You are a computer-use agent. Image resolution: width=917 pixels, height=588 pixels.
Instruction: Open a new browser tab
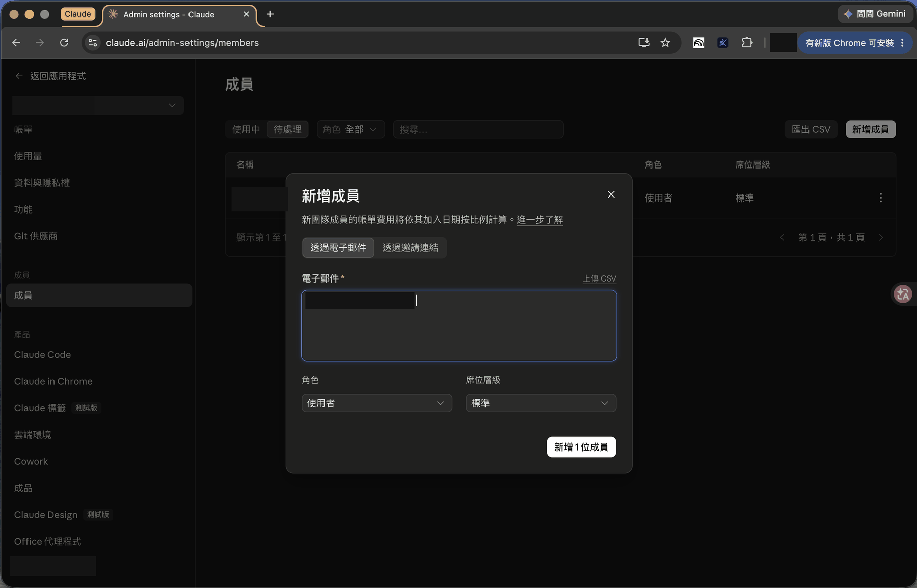270,14
